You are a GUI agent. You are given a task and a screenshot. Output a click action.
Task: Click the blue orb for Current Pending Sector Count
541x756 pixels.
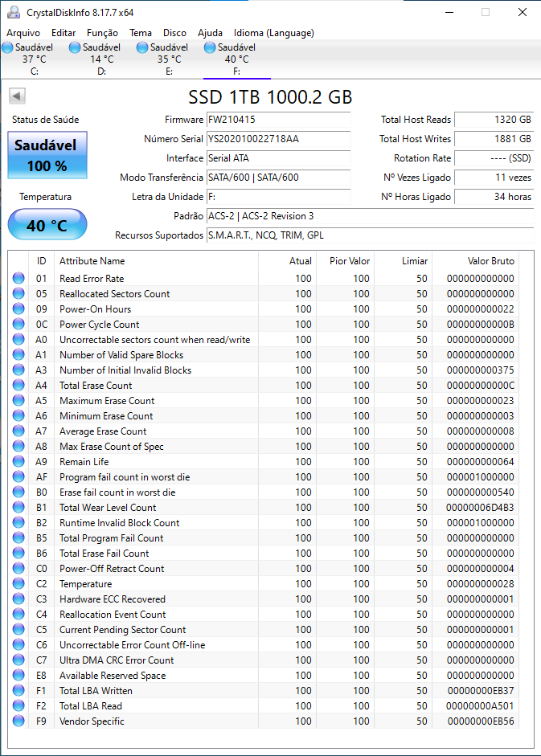18,629
